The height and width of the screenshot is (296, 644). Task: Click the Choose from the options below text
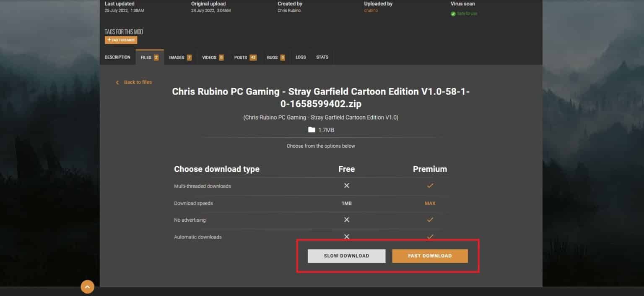pos(321,146)
